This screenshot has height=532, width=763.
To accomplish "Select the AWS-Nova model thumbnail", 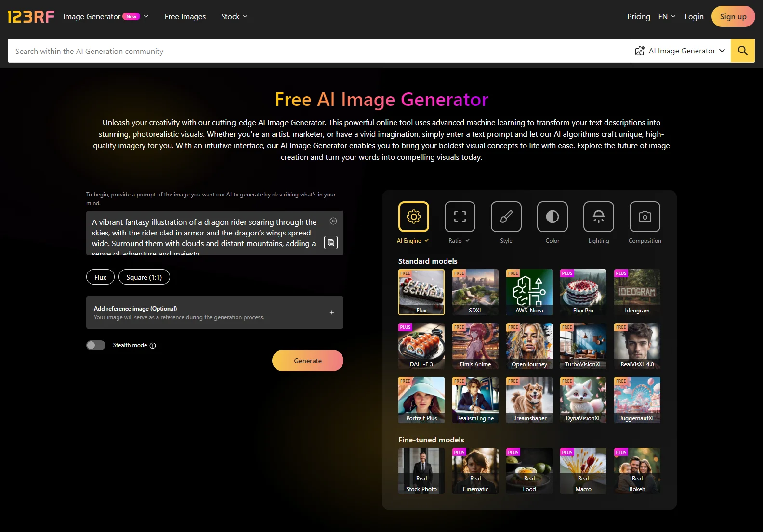I will coord(529,292).
